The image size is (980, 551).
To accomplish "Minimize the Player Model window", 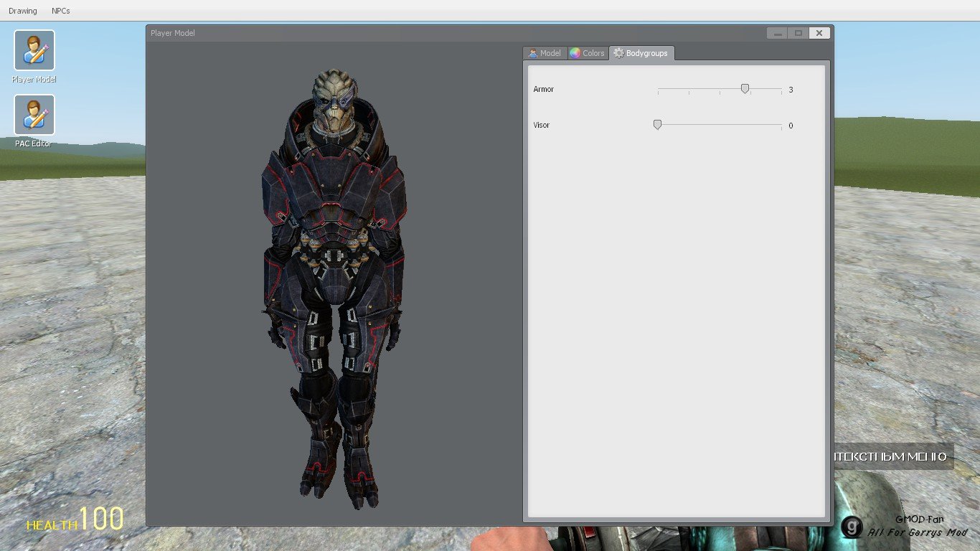I will pyautogui.click(x=776, y=33).
